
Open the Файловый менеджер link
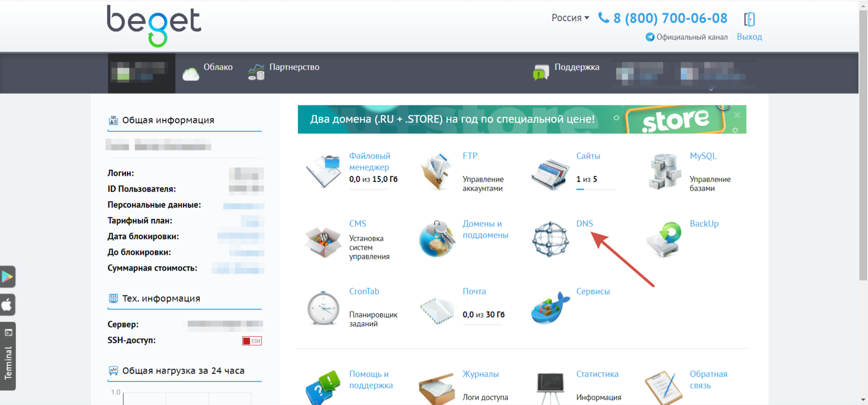coord(369,161)
